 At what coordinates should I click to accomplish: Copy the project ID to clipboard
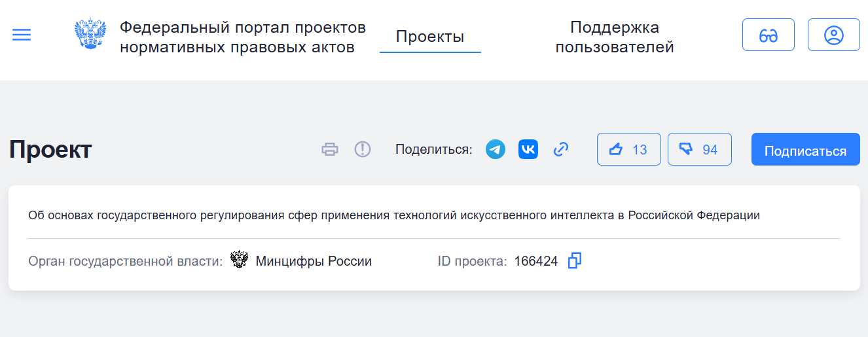tap(574, 261)
